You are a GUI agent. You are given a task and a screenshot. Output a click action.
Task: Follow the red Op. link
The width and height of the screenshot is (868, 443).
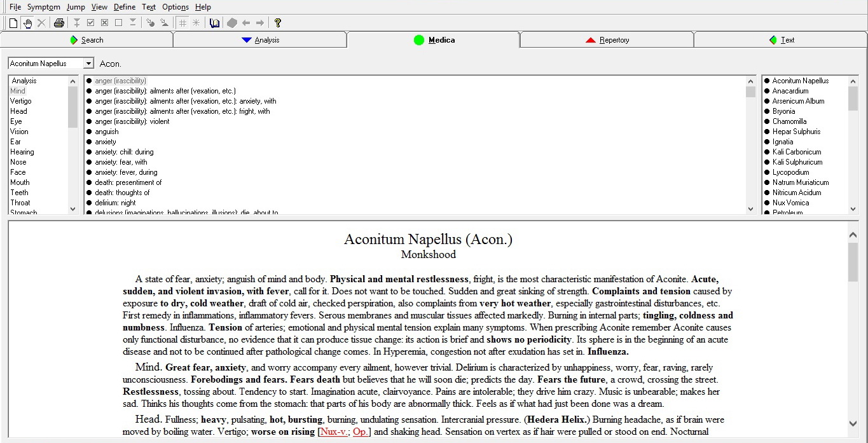pos(360,432)
